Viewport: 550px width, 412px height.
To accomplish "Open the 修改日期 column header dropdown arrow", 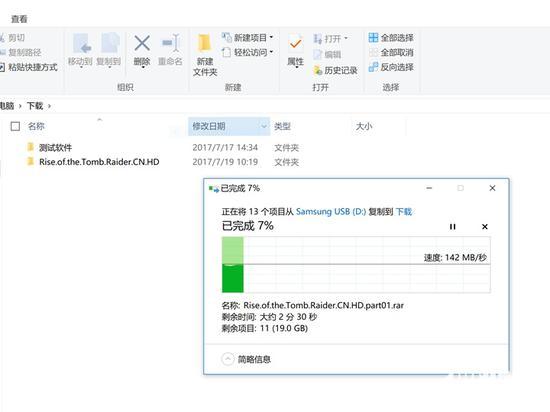I will point(264,126).
